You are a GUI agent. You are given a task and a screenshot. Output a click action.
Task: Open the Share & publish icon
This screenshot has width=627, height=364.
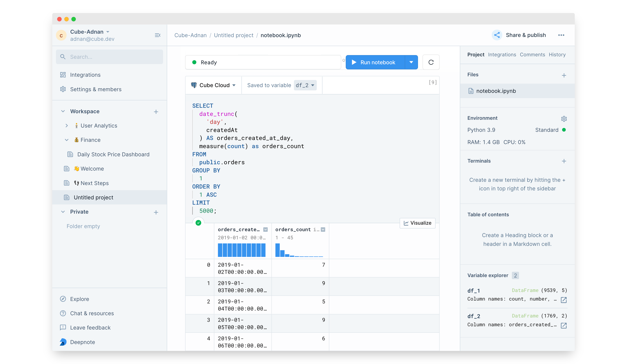pyautogui.click(x=497, y=35)
